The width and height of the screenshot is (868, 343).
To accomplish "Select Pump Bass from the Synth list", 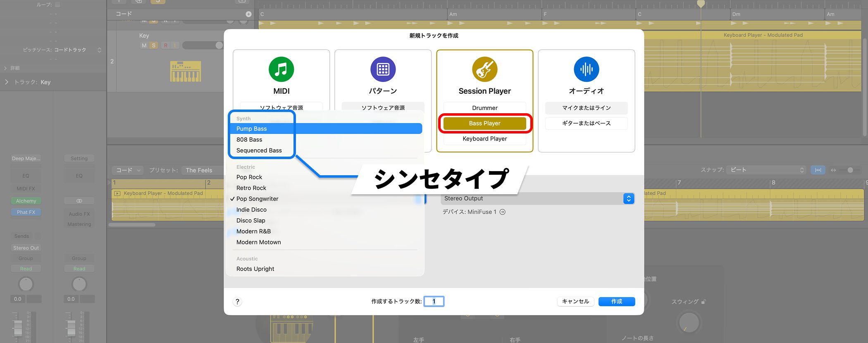I will click(x=251, y=129).
